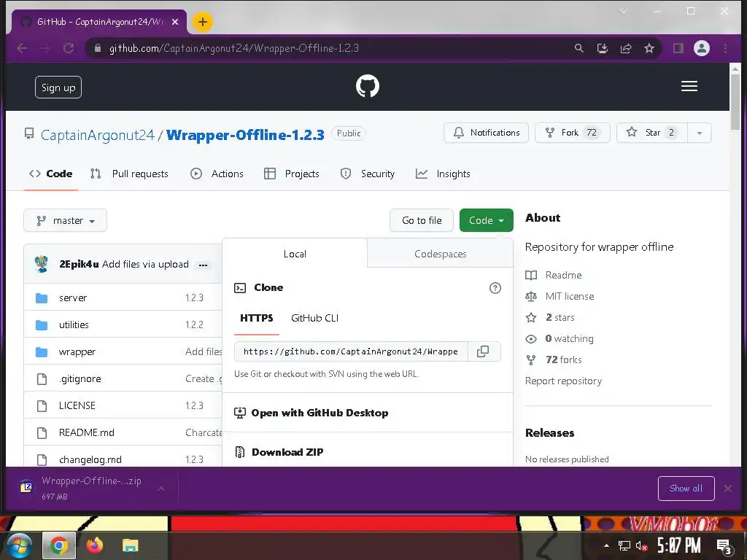Click the Chrome tab search chevron
This screenshot has width=747, height=560.
(624, 10)
